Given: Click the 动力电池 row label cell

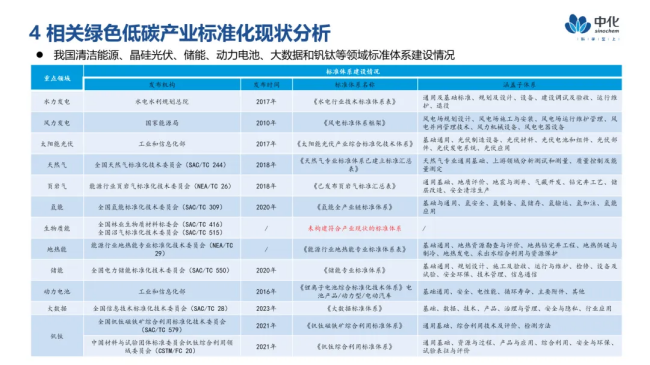Looking at the screenshot, I should pyautogui.click(x=57, y=291).
